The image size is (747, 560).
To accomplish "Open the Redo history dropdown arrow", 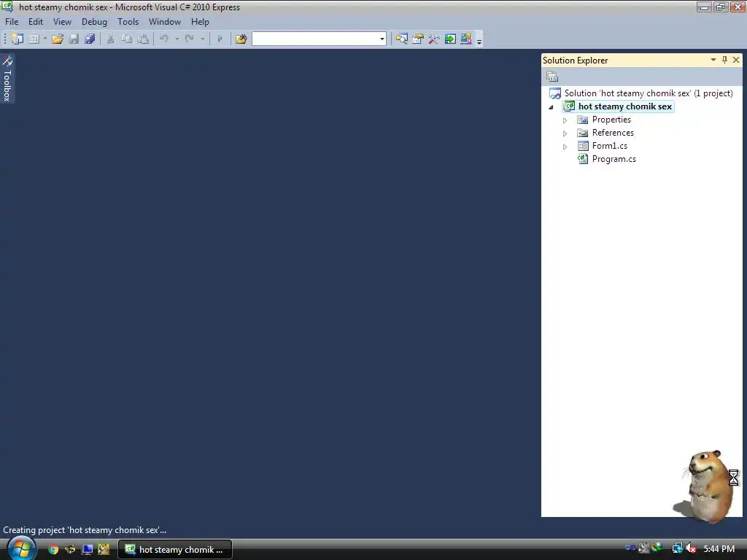I will [x=203, y=39].
